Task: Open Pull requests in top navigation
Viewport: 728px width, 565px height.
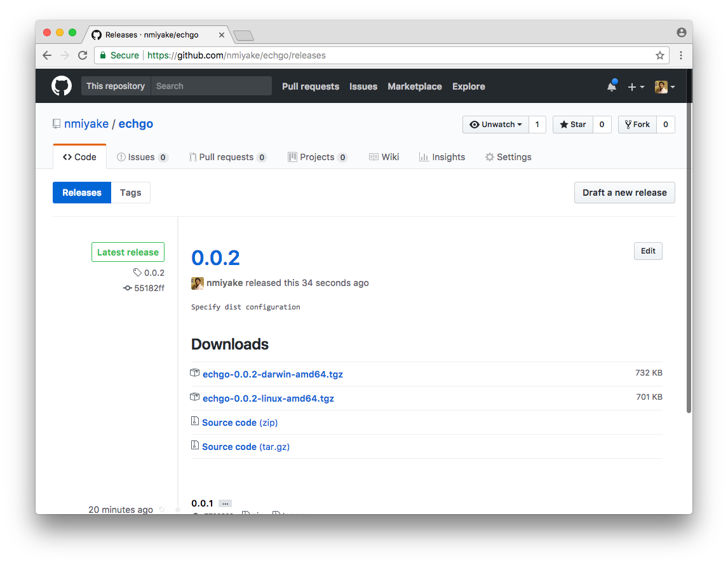Action: 311,86
